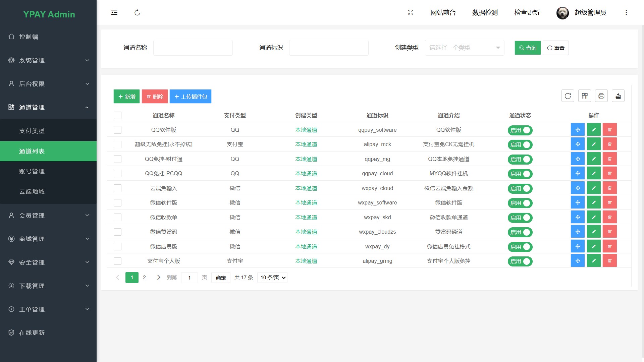Open the 本地通道 link for alipay_mck
The image size is (644, 362).
coord(306,144)
